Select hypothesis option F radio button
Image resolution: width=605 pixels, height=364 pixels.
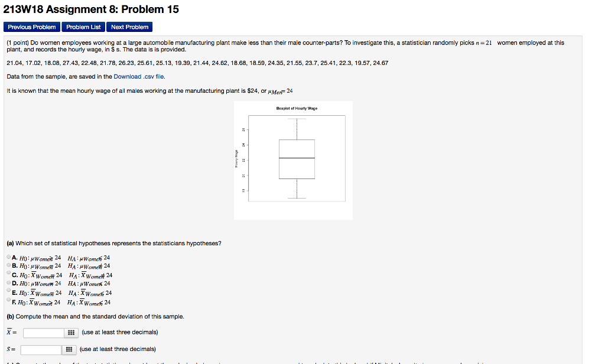(8, 300)
